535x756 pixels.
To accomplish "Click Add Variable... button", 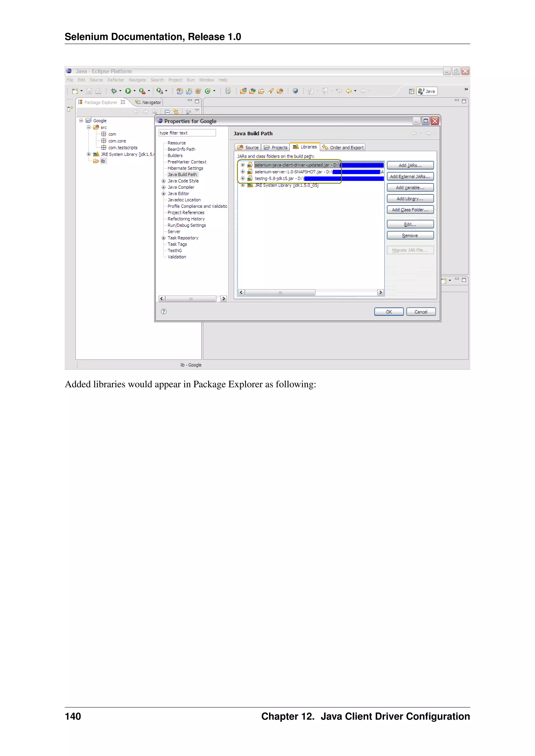I will [410, 188].
